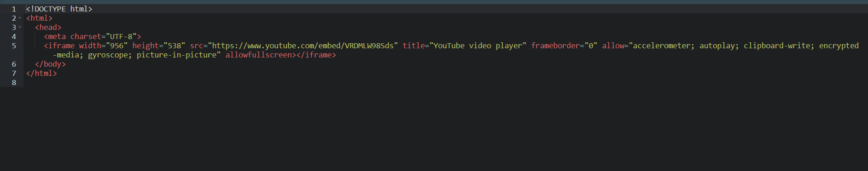The width and height of the screenshot is (868, 171).
Task: Collapse the head tag fold arrow
Action: coord(20,27)
